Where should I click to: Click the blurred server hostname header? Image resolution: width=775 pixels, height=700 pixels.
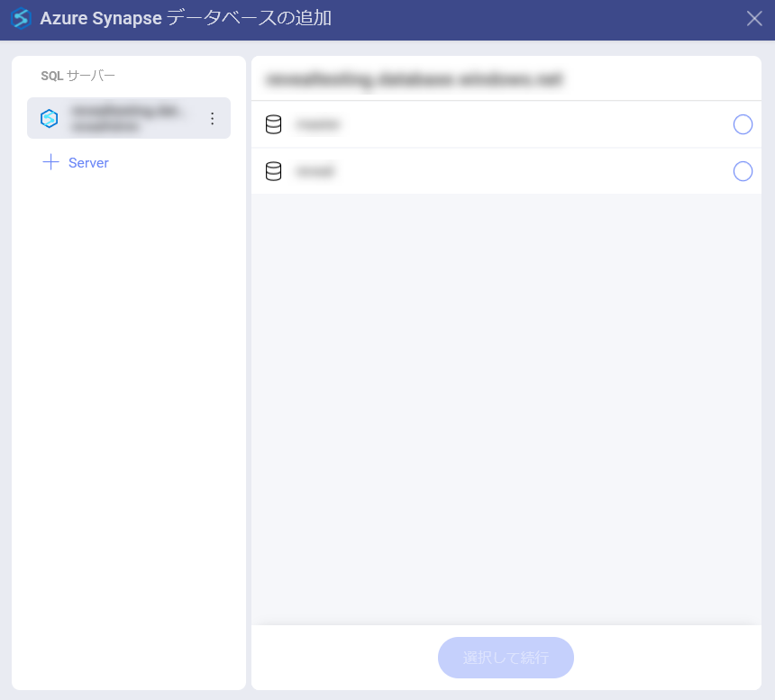(x=415, y=79)
